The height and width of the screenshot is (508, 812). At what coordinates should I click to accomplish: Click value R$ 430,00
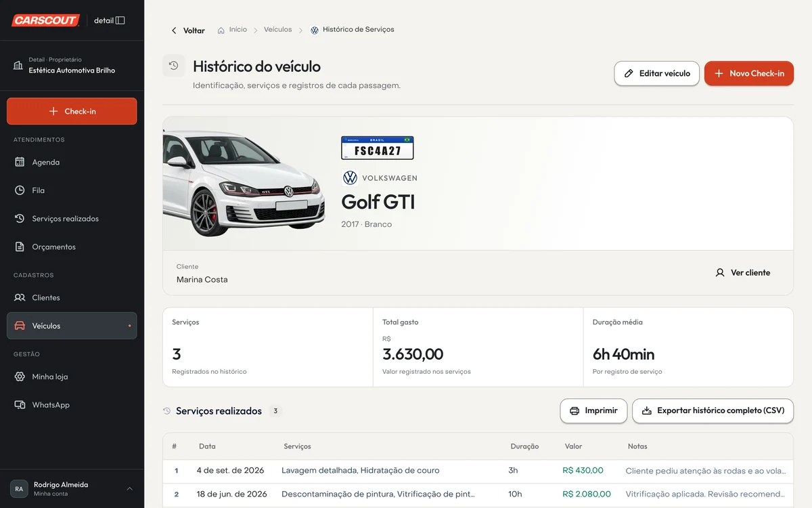tap(583, 470)
